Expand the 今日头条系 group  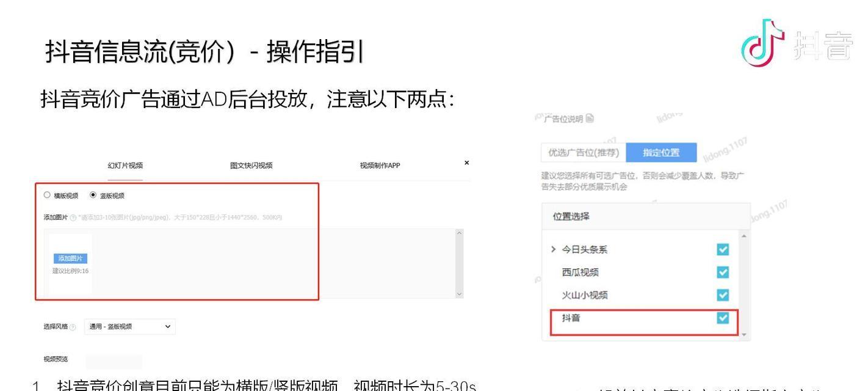pos(554,249)
